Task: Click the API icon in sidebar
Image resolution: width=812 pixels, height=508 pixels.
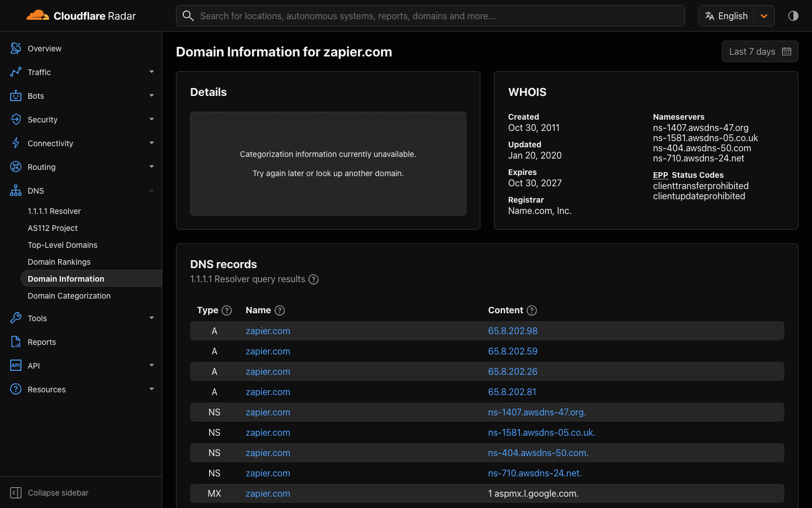Action: [16, 366]
